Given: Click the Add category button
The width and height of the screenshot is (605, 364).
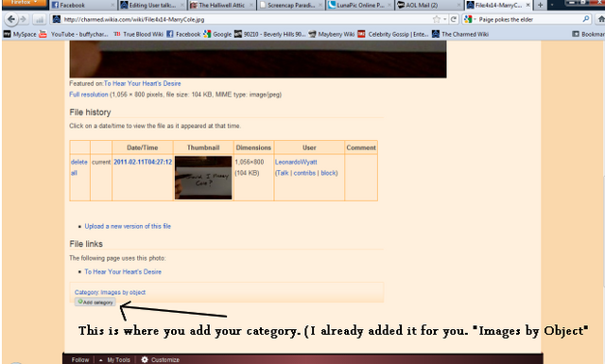Looking at the screenshot, I should coord(95,303).
